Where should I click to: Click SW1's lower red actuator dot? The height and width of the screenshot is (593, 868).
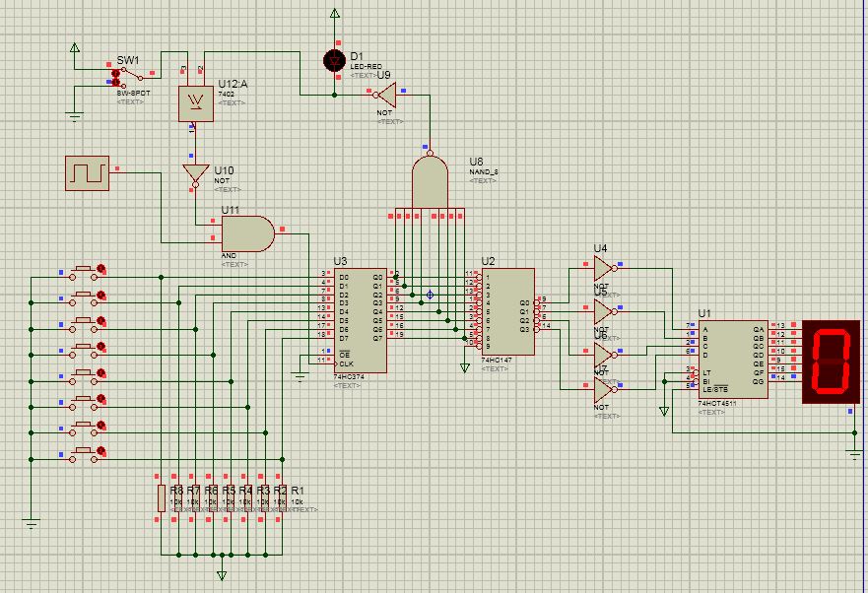(x=115, y=83)
